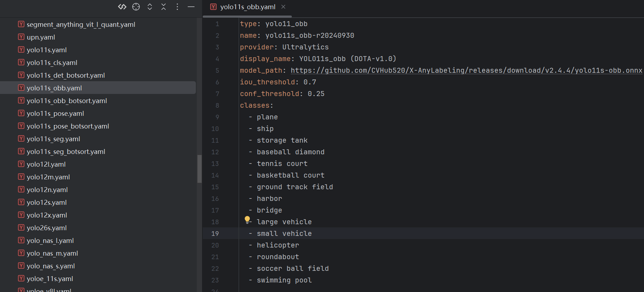Select the yolo11s_obb.yaml editor tab
The image size is (644, 292).
248,7
